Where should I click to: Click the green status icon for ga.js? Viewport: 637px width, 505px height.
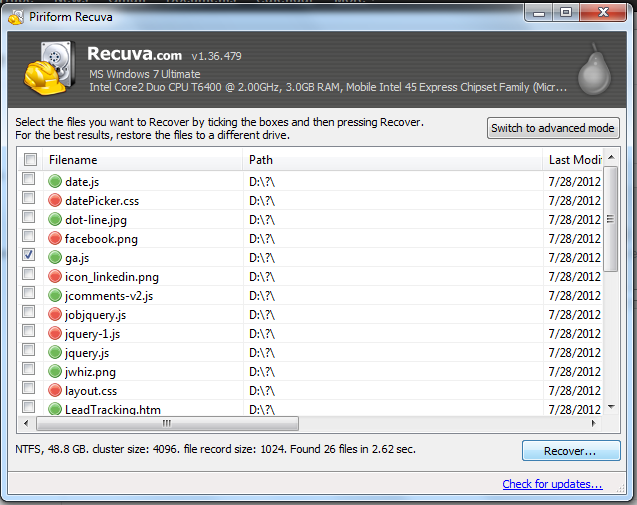coord(55,257)
